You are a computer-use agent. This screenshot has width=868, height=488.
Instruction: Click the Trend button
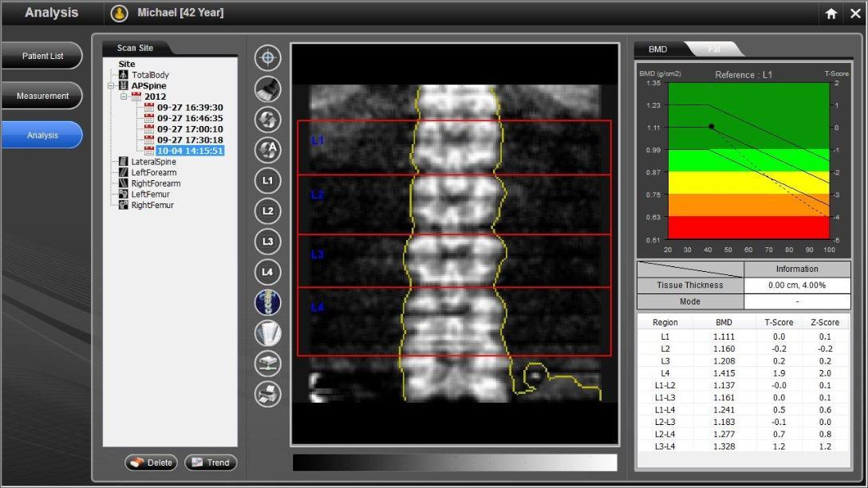[210, 462]
